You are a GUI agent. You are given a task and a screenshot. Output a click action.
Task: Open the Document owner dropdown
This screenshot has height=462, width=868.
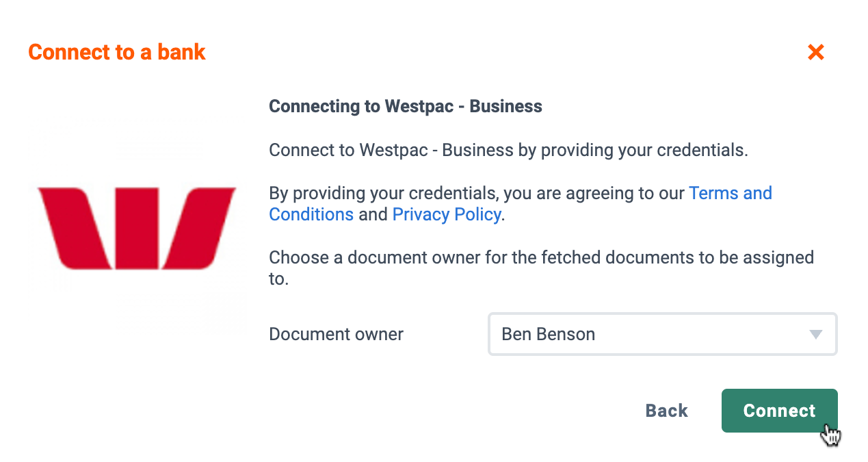662,334
